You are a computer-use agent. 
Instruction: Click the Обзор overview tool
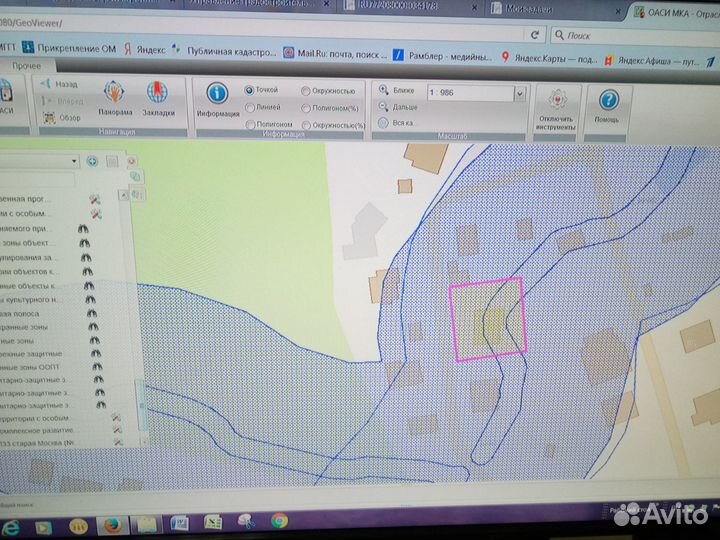[x=50, y=117]
